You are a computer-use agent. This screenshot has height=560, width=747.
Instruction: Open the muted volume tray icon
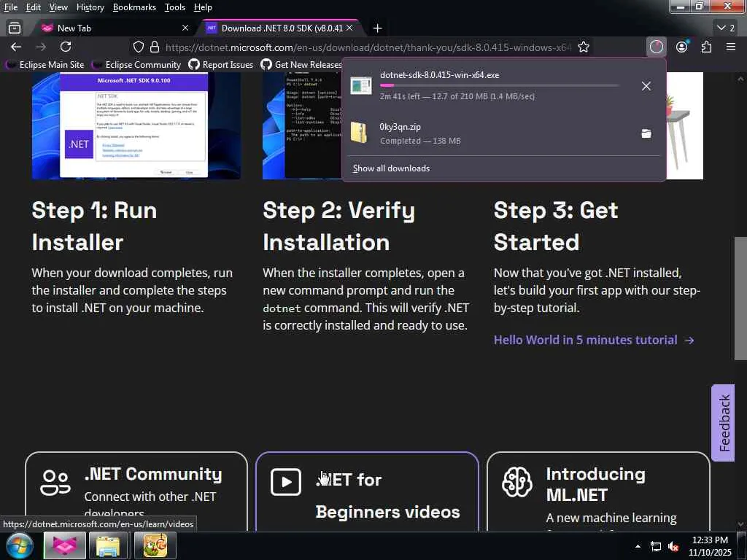(673, 547)
